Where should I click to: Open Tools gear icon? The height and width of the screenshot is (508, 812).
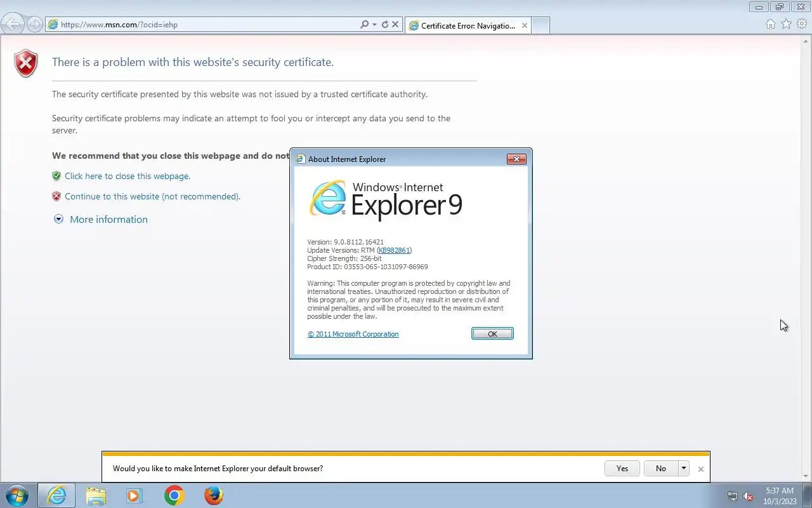pos(802,24)
